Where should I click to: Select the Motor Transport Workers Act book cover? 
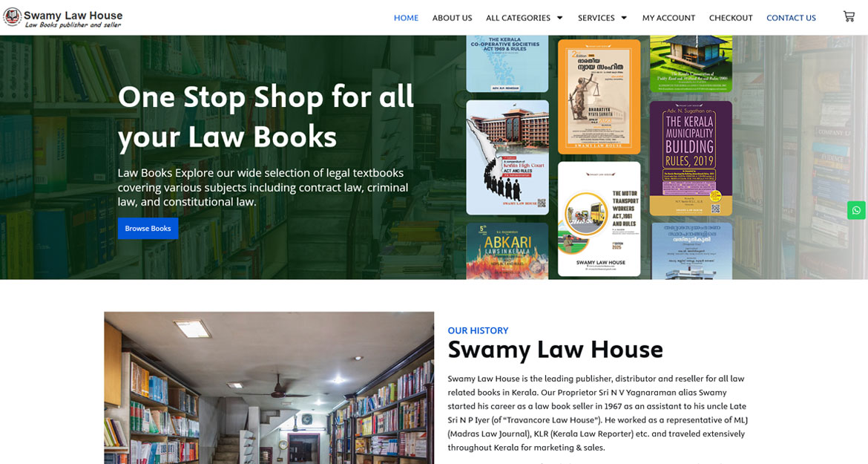pos(599,219)
